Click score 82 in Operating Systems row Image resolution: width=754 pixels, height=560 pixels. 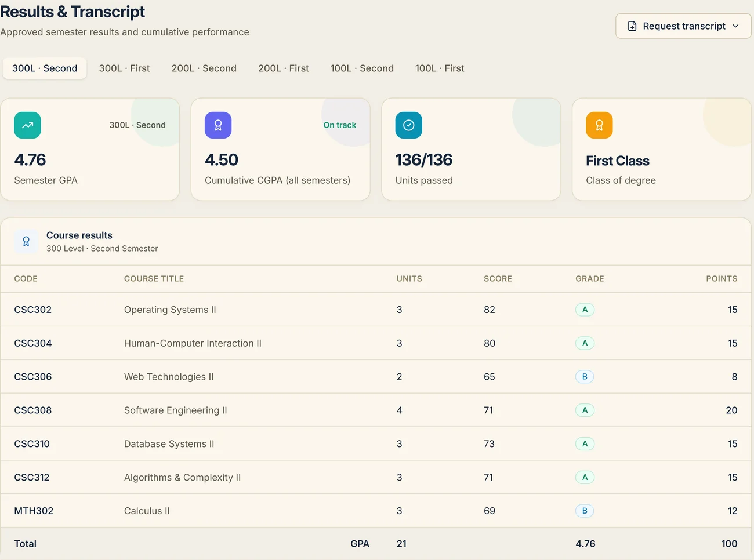(x=490, y=310)
